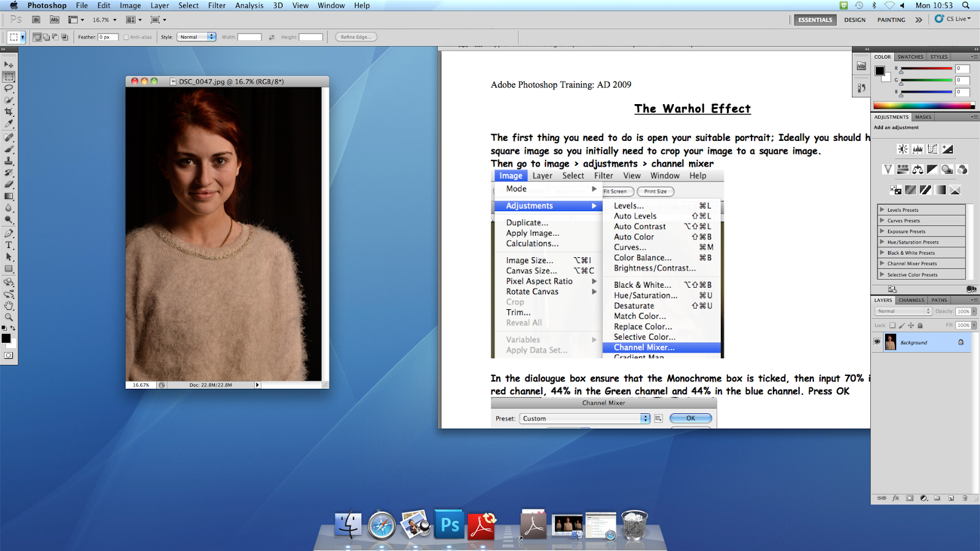Add a Threshold adjustment layer
This screenshot has height=551, width=980.
click(925, 190)
